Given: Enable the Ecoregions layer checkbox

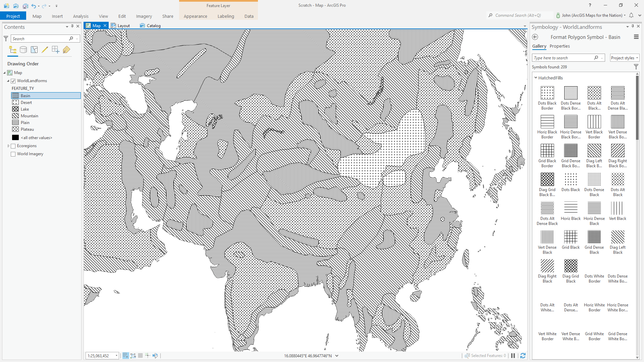Looking at the screenshot, I should coord(13,146).
